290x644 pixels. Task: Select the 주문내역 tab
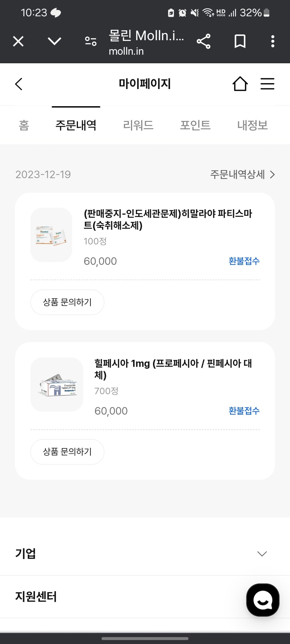[x=76, y=125]
